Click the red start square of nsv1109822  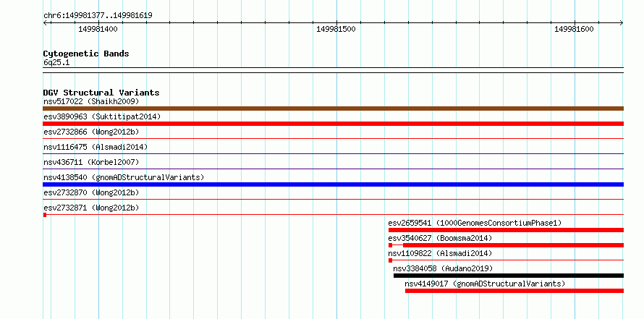(x=390, y=260)
